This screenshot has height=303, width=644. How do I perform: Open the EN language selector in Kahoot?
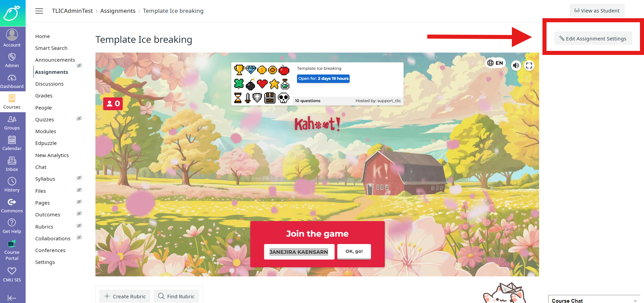[495, 63]
